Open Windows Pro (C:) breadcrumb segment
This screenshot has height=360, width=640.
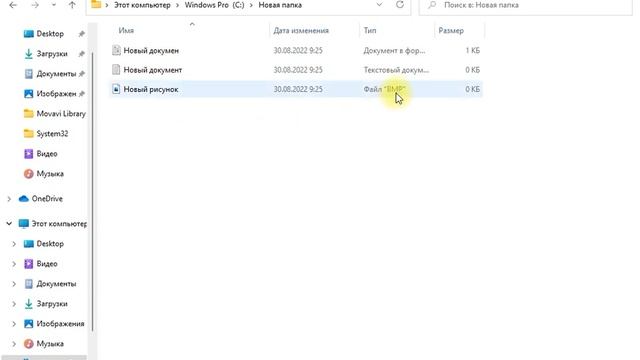(x=214, y=5)
